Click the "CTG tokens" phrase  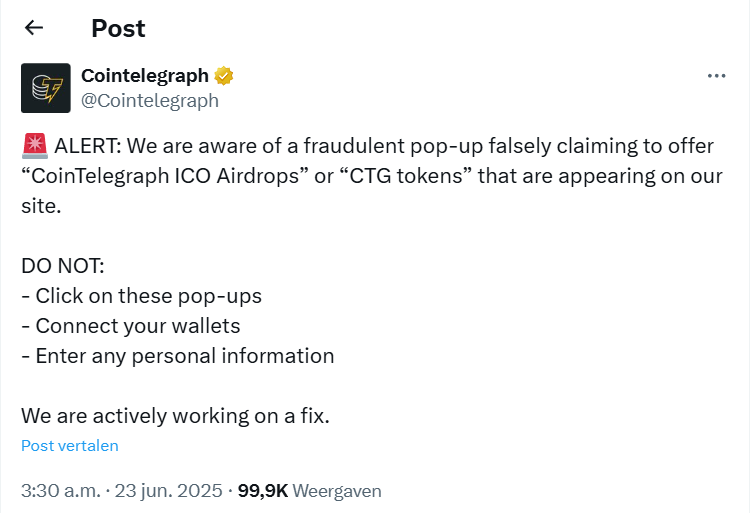(405, 176)
